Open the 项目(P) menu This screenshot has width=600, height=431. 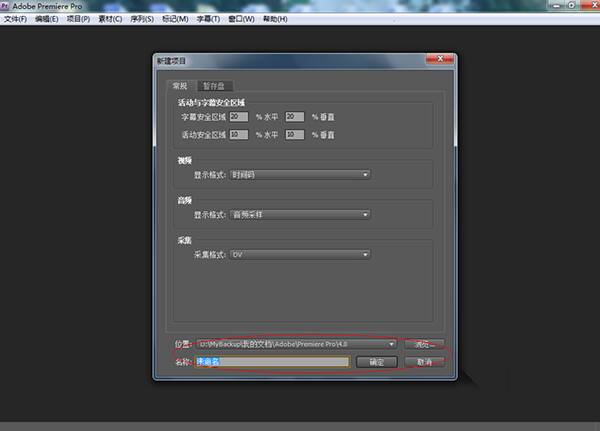click(78, 19)
